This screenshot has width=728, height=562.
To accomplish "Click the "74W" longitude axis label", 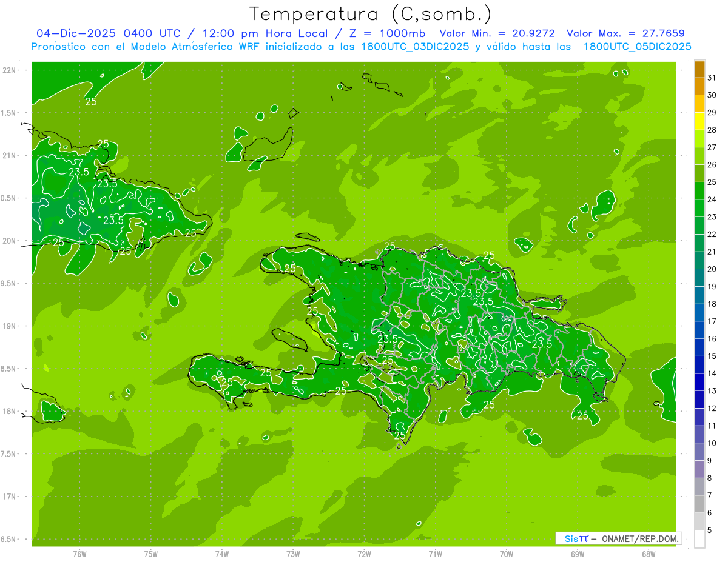I will [x=222, y=554].
